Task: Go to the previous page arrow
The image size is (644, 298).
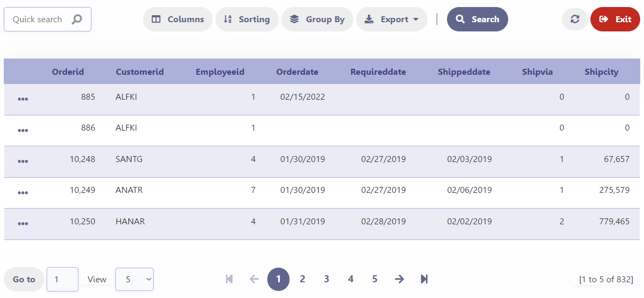Action: [x=254, y=279]
